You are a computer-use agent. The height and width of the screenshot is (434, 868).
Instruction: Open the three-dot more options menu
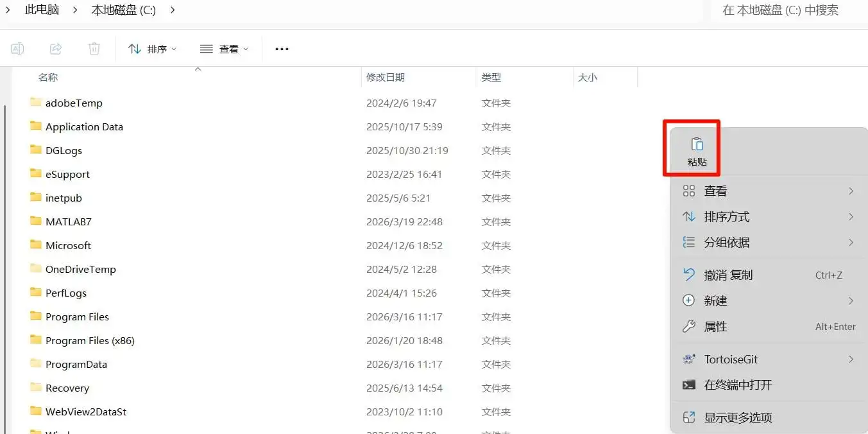(x=282, y=49)
